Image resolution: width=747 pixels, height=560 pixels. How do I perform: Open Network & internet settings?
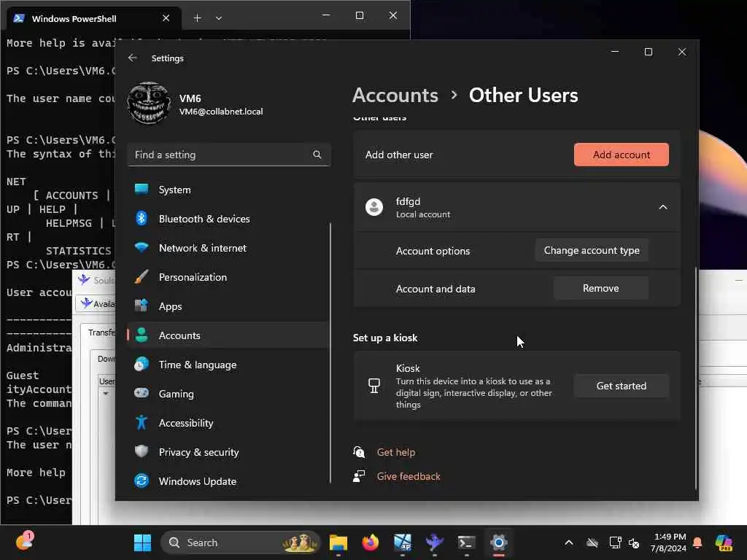(228, 248)
